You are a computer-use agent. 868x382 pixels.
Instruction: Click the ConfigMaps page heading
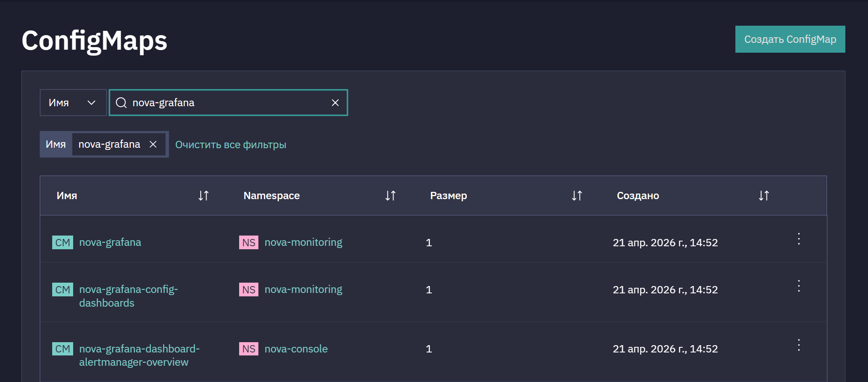95,41
